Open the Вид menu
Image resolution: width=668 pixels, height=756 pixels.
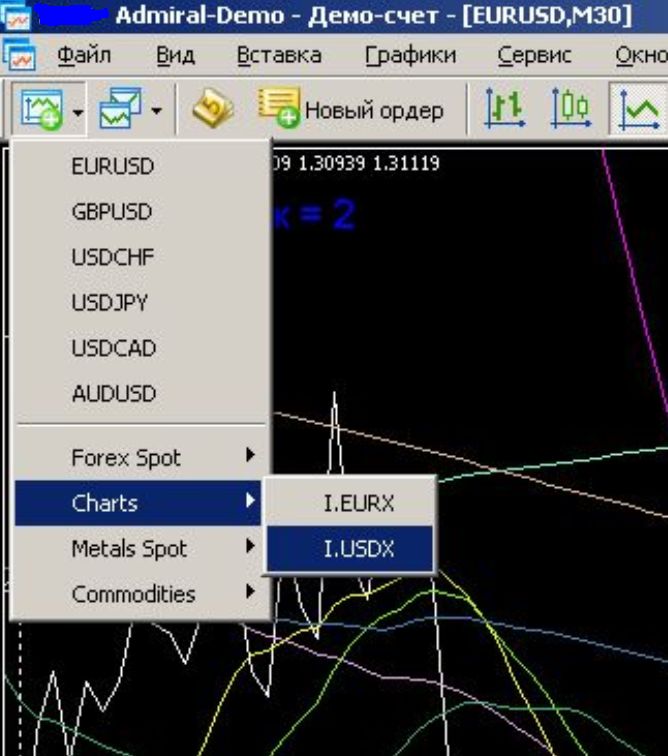click(176, 55)
